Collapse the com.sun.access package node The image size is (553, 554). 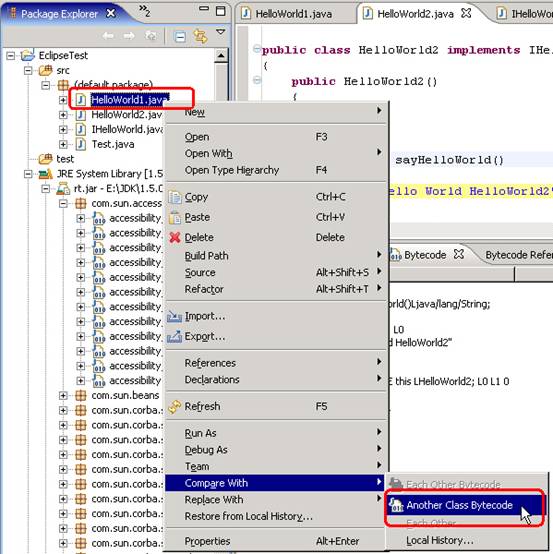63,204
